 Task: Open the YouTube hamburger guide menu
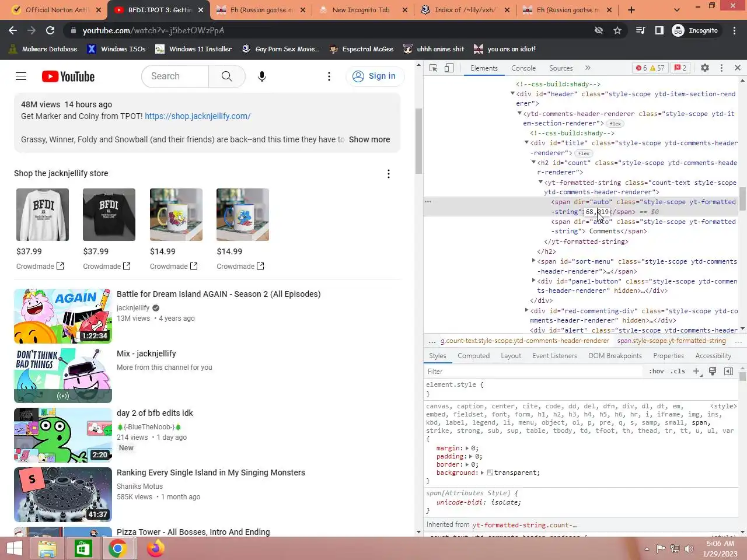pos(21,76)
